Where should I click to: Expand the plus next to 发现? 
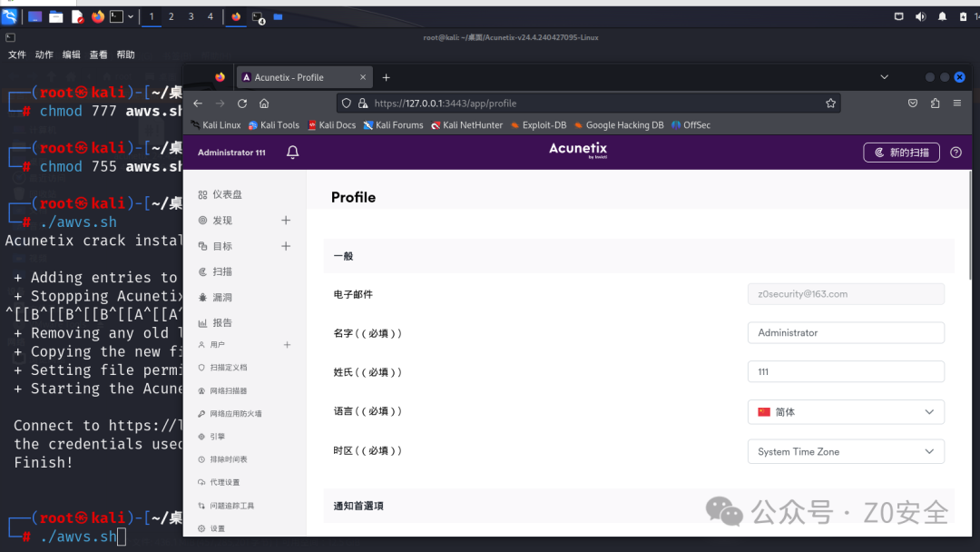pos(286,220)
